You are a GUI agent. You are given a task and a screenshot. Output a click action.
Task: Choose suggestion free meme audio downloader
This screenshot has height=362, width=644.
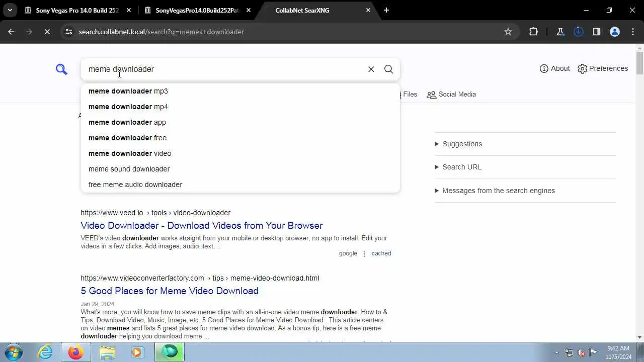click(240, 185)
